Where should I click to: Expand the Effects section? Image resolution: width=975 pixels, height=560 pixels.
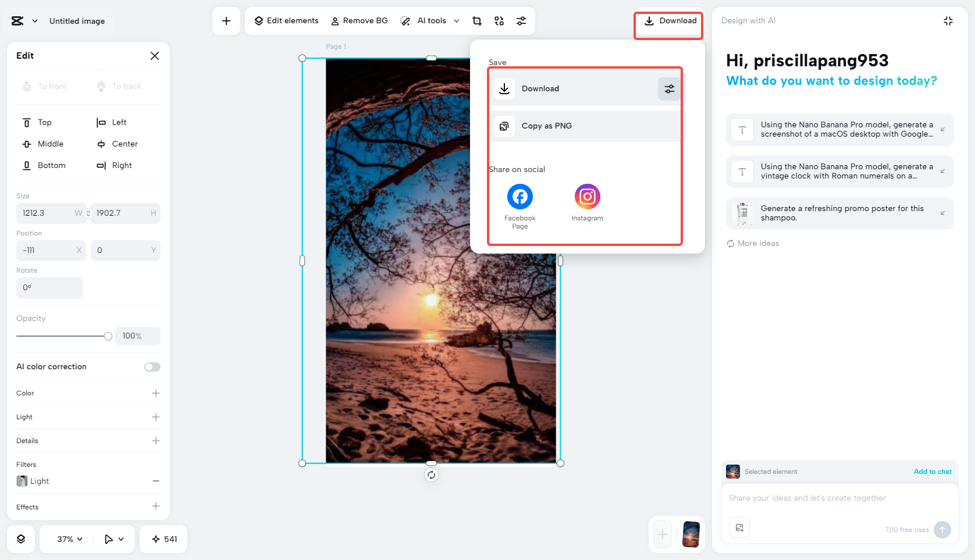tap(155, 507)
